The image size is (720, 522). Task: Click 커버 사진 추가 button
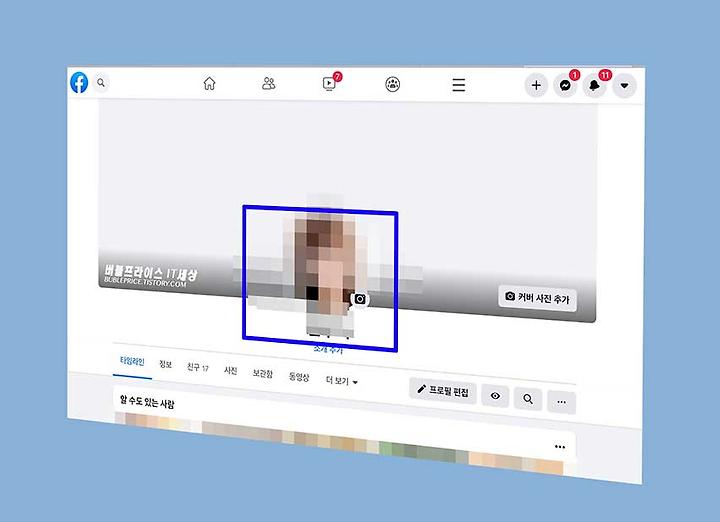coord(537,298)
